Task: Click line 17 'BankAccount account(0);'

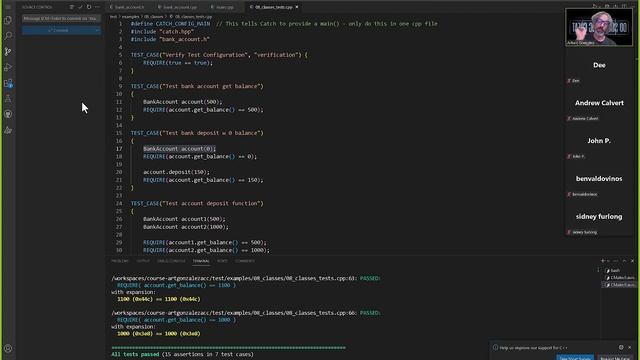Action: pyautogui.click(x=179, y=149)
